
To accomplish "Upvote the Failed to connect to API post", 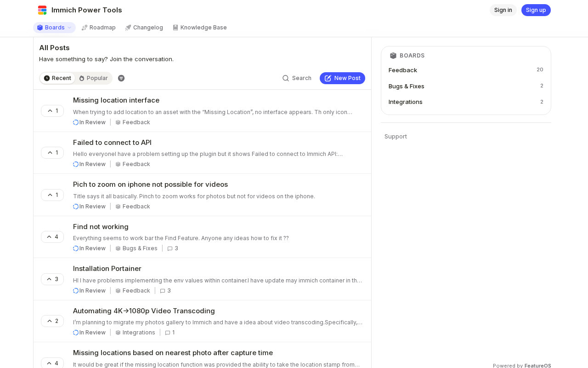I will [x=52, y=153].
